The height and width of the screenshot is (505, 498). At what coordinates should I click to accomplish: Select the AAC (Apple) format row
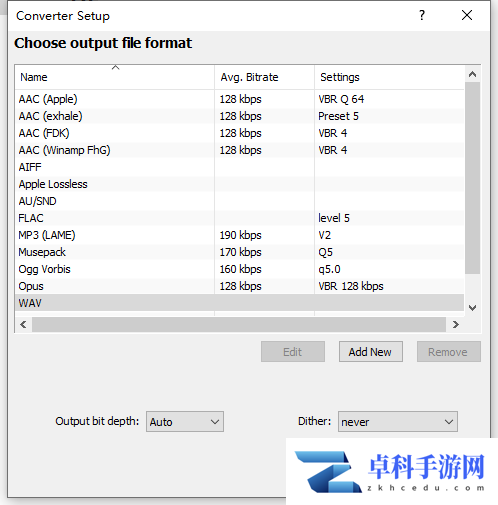pos(239,99)
